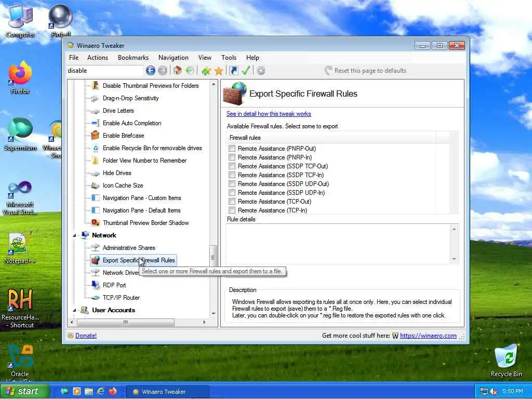Image resolution: width=532 pixels, height=399 pixels.
Task: Open bookmarks via the yellow star icon
Action: pyautogui.click(x=219, y=71)
